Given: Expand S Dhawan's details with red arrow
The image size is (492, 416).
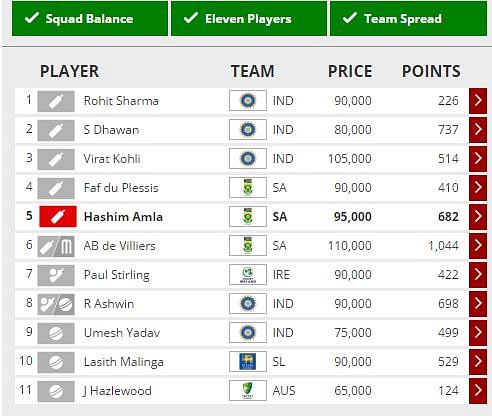Looking at the screenshot, I should click(478, 130).
